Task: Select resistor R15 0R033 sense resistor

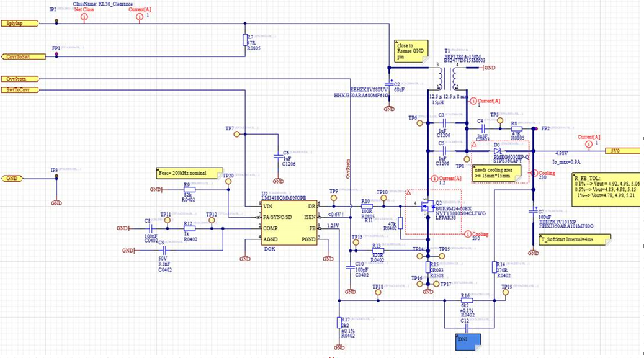Action: [428, 267]
